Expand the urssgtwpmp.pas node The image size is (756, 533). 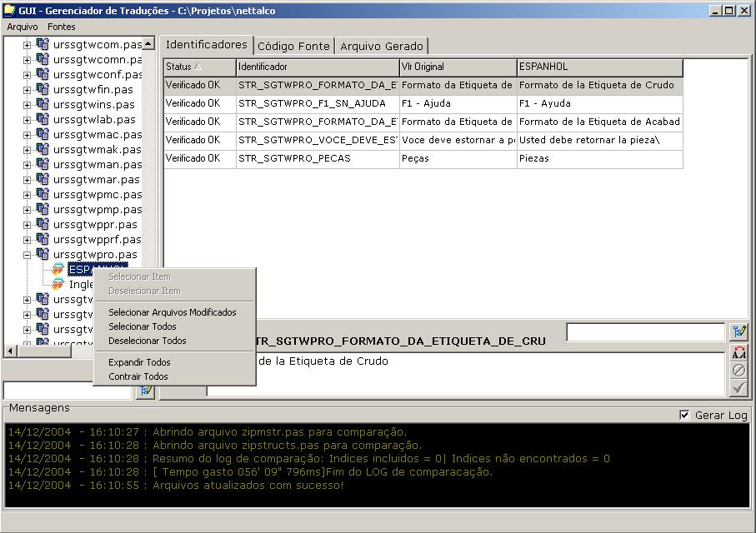27,210
